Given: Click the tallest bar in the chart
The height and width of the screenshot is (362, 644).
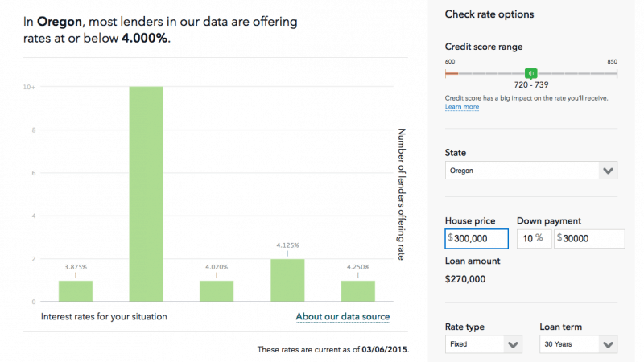Looking at the screenshot, I should pyautogui.click(x=146, y=193).
